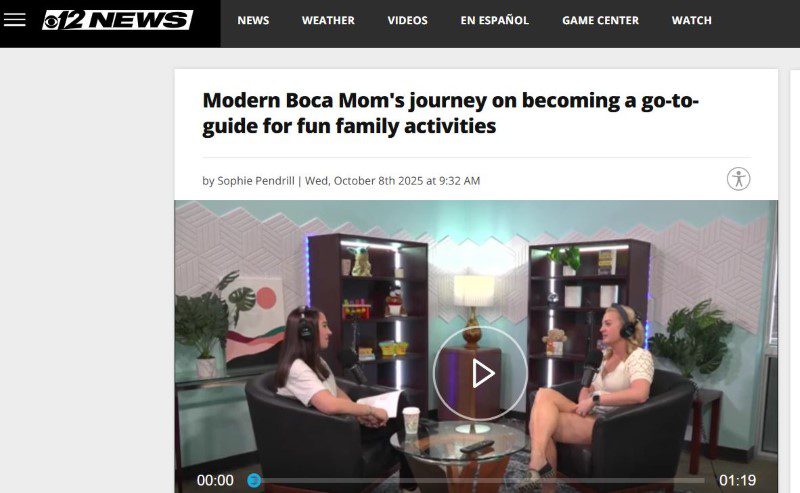Click the 01:19 video duration label
The width and height of the screenshot is (800, 493).
(737, 480)
